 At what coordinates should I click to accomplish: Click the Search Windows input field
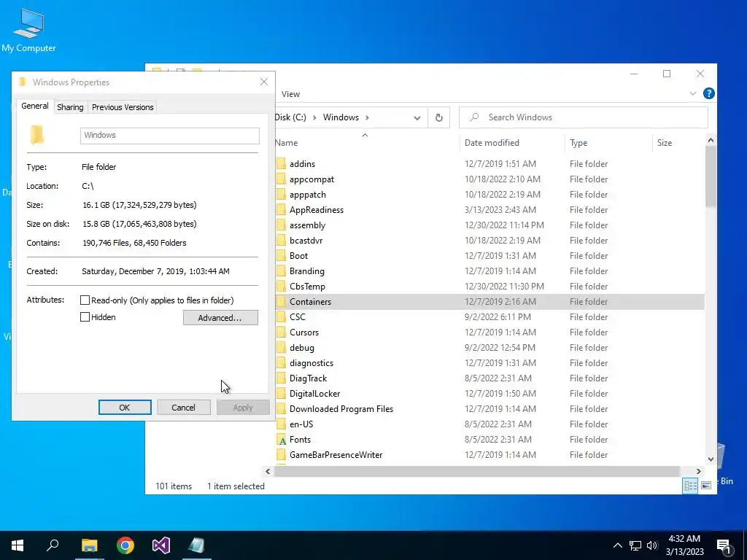tap(584, 117)
